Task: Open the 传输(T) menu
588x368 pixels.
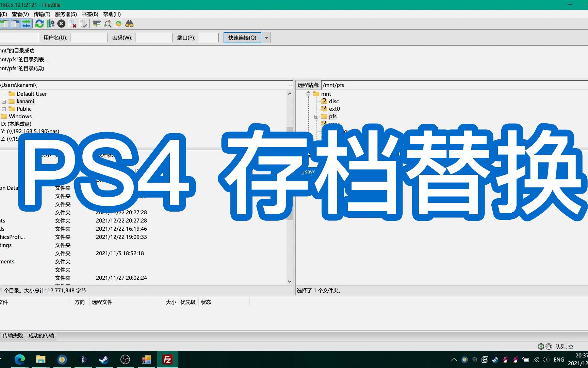Action: (42, 14)
